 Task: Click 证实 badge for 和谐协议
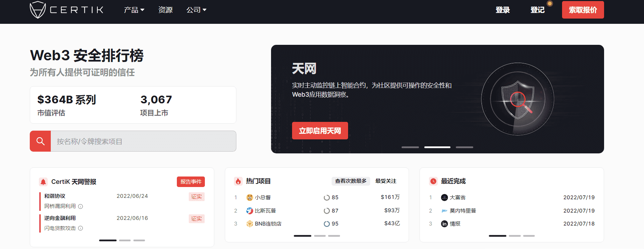point(196,197)
